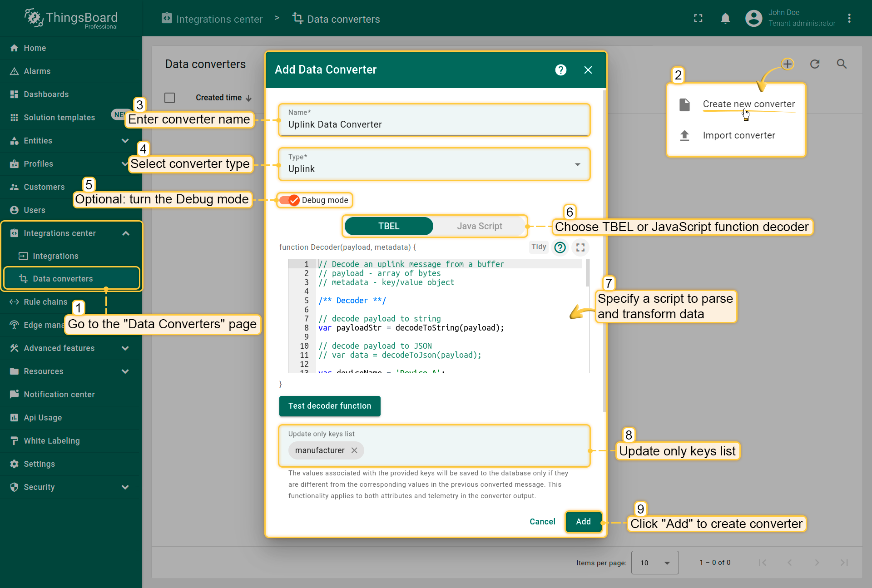The width and height of the screenshot is (872, 588).
Task: Click Add to create the converter
Action: click(x=583, y=522)
